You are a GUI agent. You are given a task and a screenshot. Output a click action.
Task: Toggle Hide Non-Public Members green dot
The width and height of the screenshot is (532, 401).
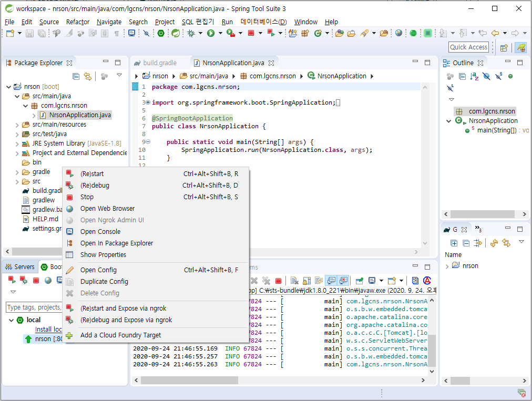[x=510, y=76]
